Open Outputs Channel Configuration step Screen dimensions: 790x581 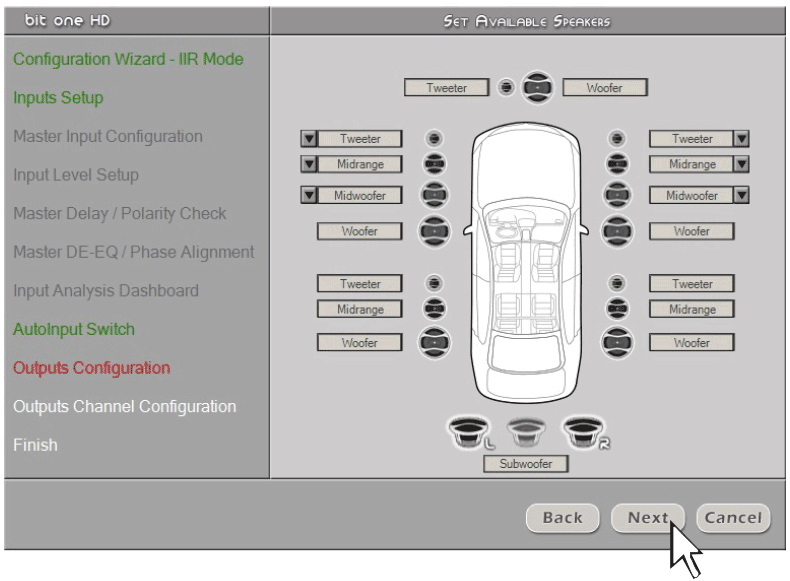[x=124, y=406]
